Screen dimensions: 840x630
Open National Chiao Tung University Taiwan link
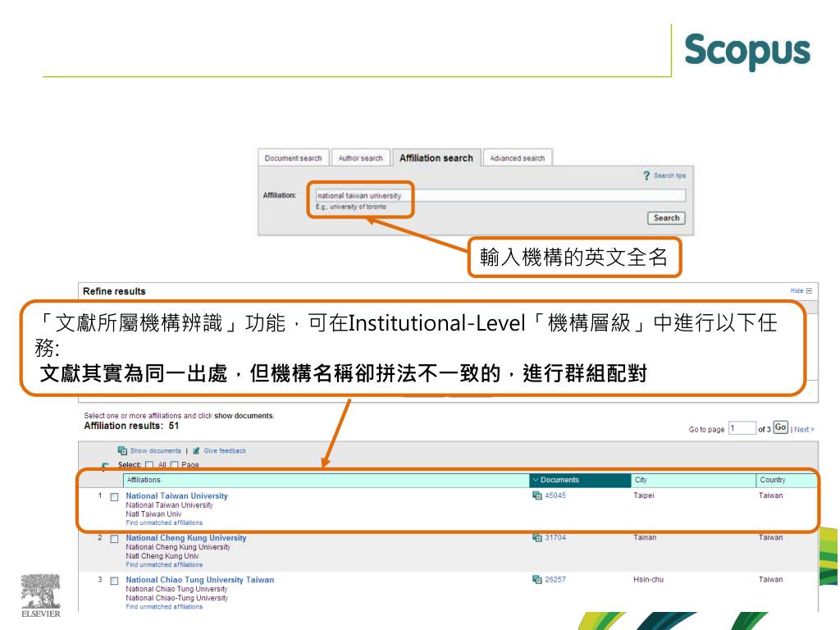pyautogui.click(x=200, y=580)
